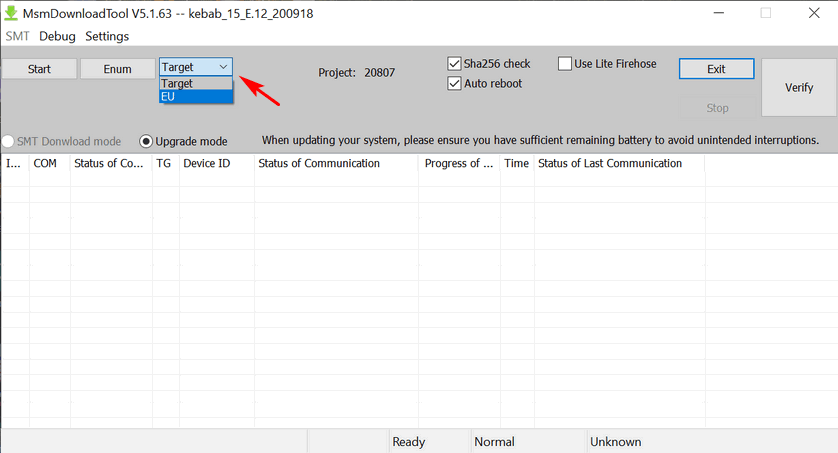
Task: Open the Debug menu
Action: [57, 36]
